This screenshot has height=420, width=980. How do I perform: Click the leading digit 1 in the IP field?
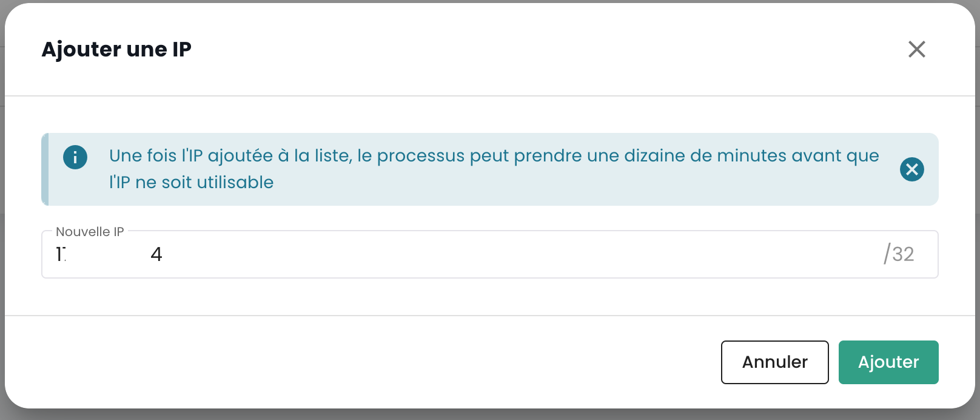[x=59, y=254]
